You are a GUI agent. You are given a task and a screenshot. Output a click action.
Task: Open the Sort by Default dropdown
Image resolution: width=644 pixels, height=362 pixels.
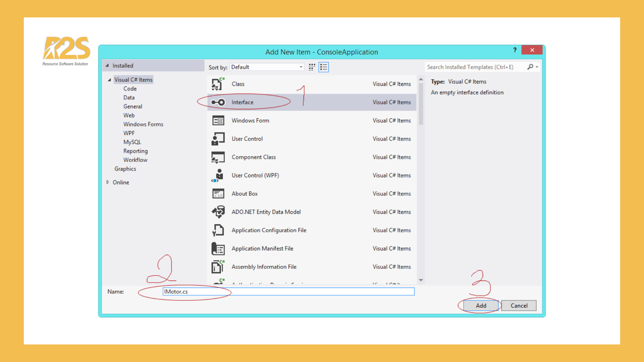(x=267, y=67)
